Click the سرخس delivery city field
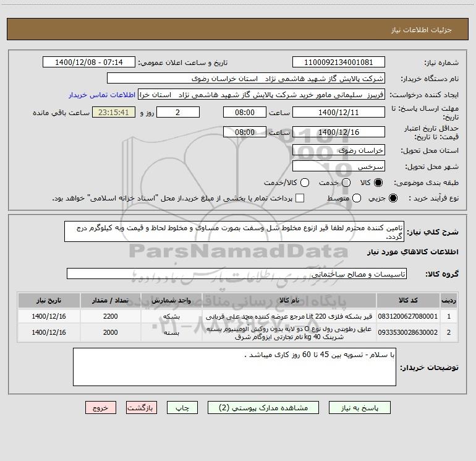Viewport: 476px width, 461px height. pyautogui.click(x=338, y=166)
